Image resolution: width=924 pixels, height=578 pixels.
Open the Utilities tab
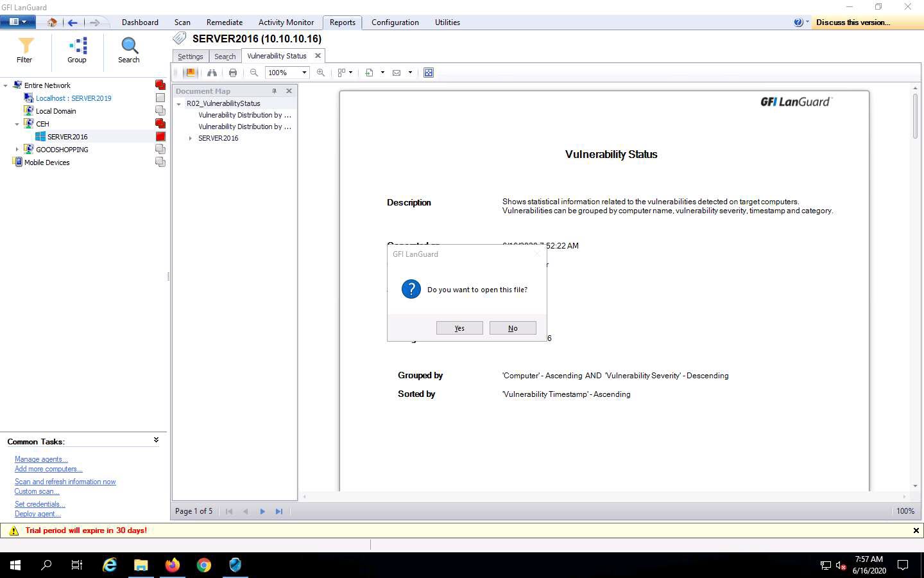click(x=447, y=22)
